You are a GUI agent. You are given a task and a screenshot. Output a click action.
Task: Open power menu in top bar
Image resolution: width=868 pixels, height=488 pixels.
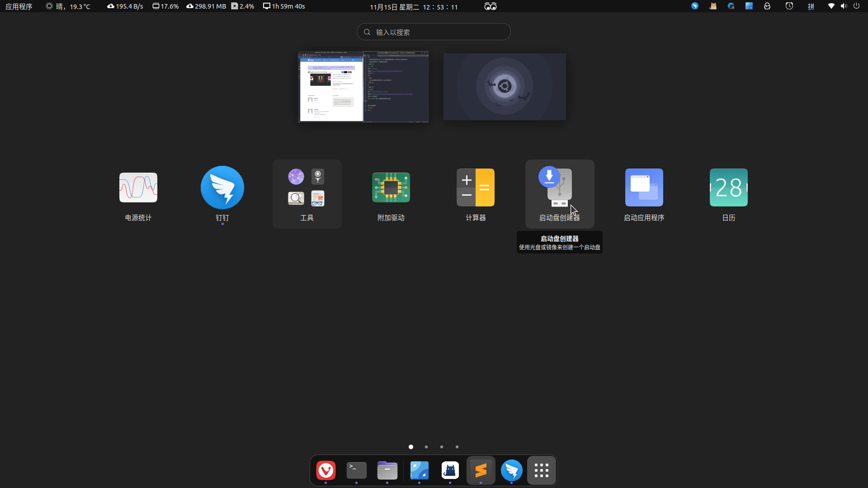point(856,6)
